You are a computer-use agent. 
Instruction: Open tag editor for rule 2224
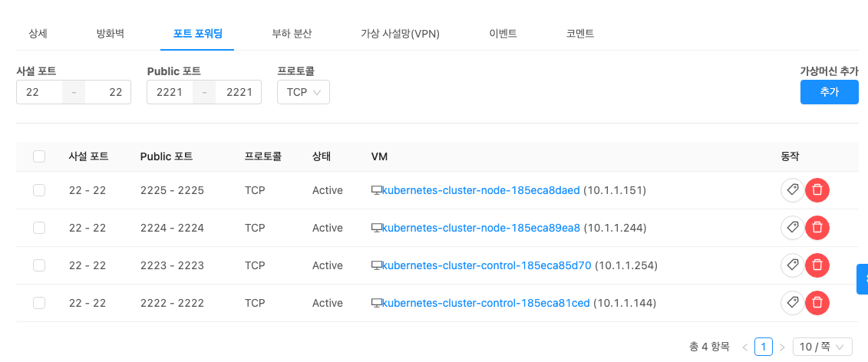[792, 228]
